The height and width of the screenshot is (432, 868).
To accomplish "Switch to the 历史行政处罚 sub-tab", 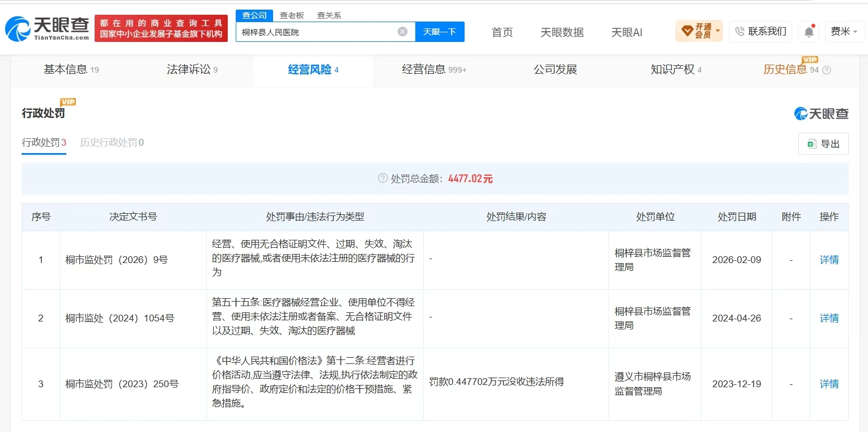I will (x=112, y=142).
